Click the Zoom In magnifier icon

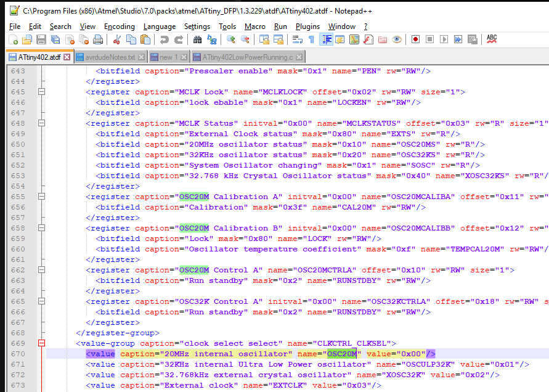pos(231,39)
